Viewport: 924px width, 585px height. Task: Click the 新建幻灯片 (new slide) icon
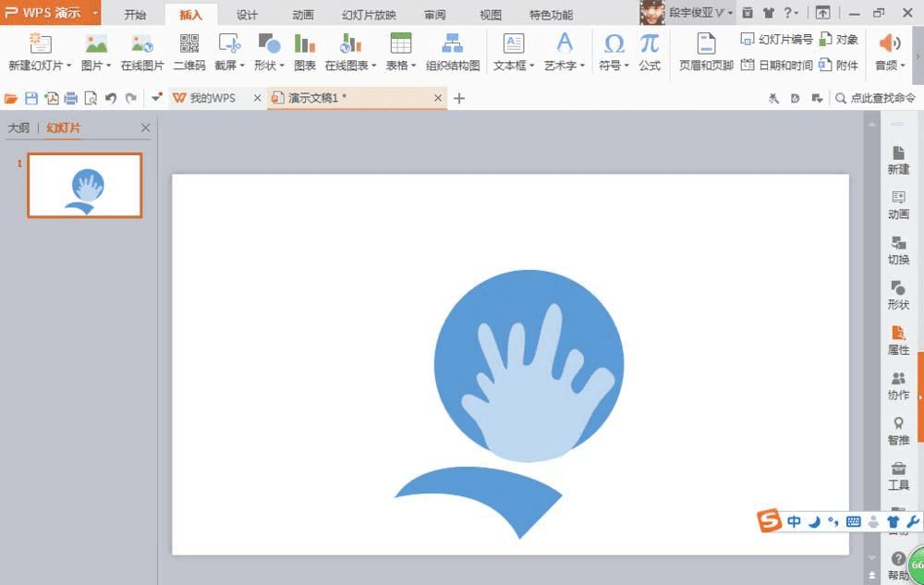point(40,43)
